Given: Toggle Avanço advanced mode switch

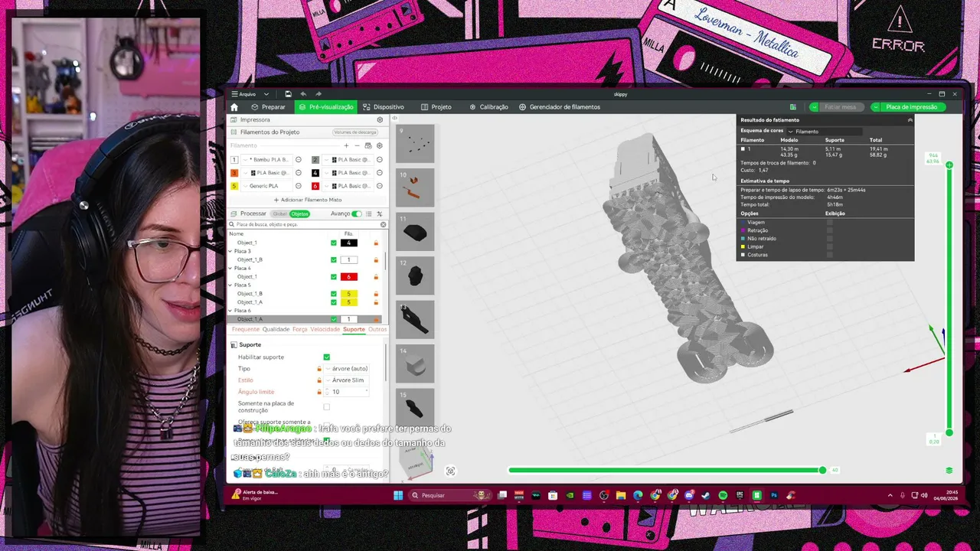Looking at the screenshot, I should (x=357, y=214).
